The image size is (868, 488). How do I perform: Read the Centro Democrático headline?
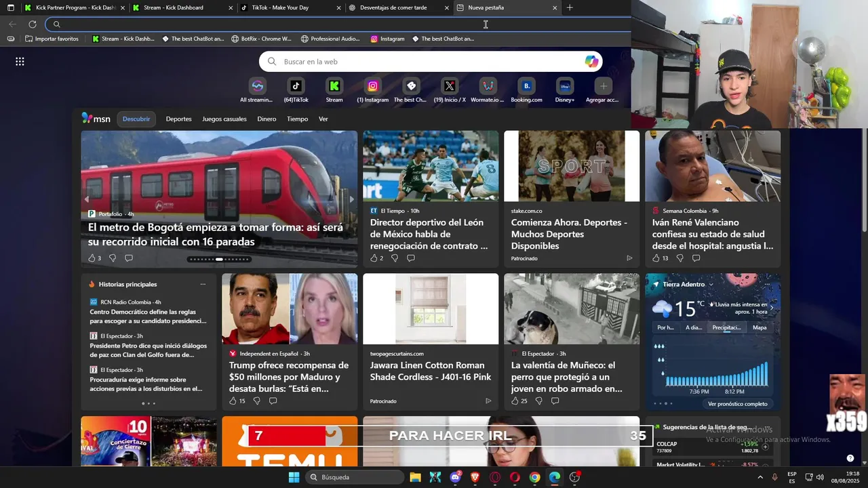click(148, 317)
